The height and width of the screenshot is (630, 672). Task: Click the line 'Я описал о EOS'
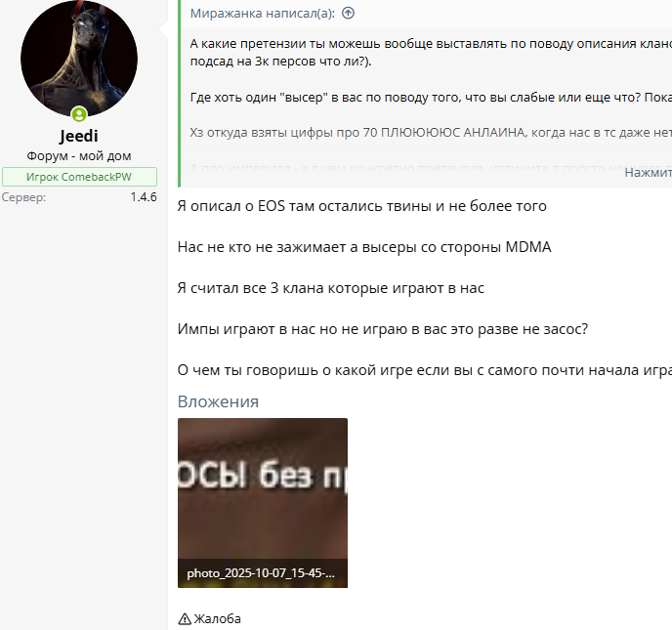(362, 206)
